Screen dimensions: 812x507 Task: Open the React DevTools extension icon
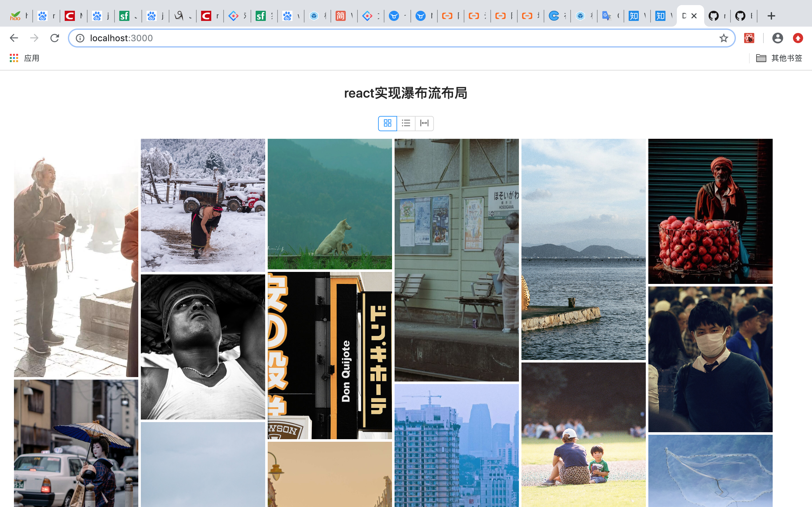[x=749, y=38]
